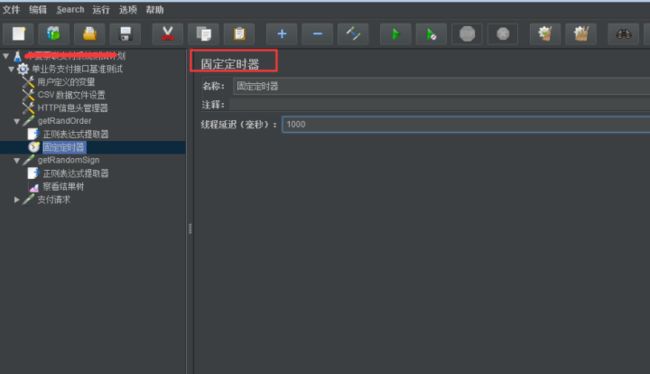Click the Open file toolbar icon

tap(90, 34)
